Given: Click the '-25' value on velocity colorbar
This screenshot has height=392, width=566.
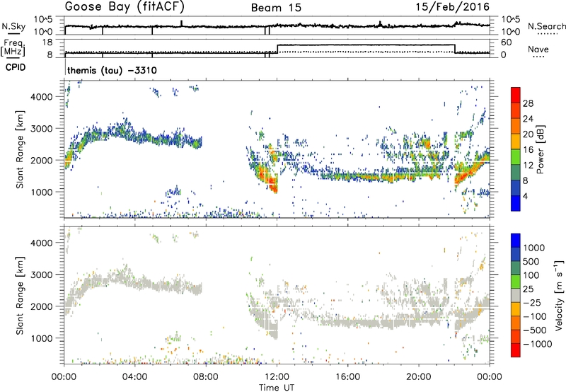Looking at the screenshot, I should [532, 303].
